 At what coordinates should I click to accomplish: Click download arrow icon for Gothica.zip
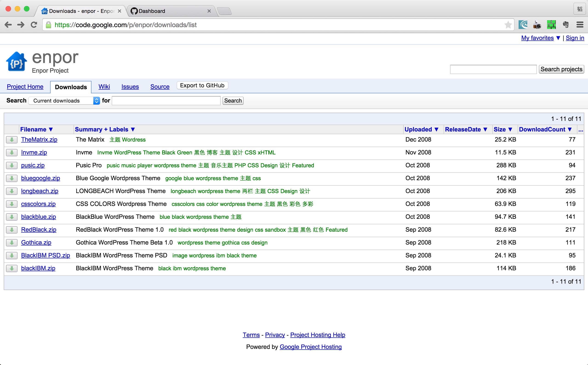click(x=11, y=243)
